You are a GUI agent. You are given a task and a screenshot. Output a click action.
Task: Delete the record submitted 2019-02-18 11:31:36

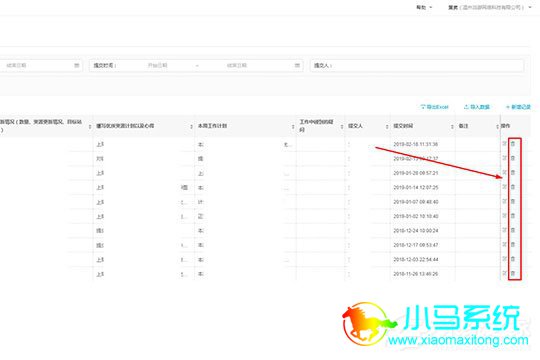(x=513, y=144)
